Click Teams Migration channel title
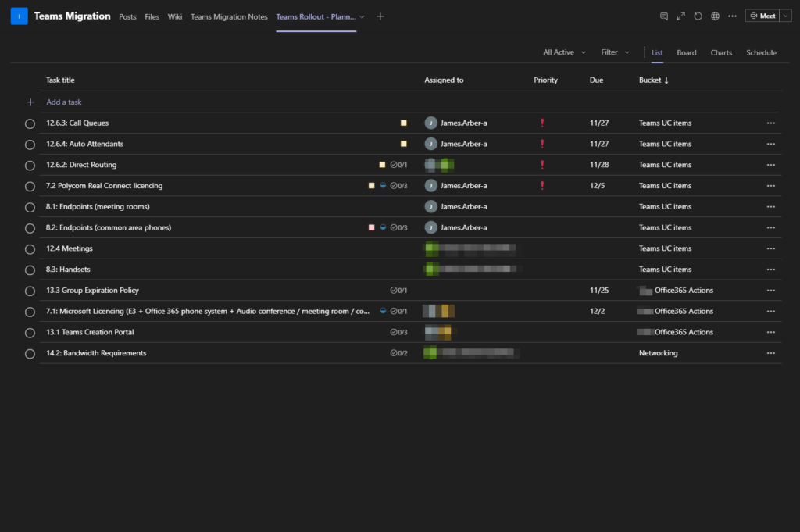The width and height of the screenshot is (800, 532). (73, 16)
